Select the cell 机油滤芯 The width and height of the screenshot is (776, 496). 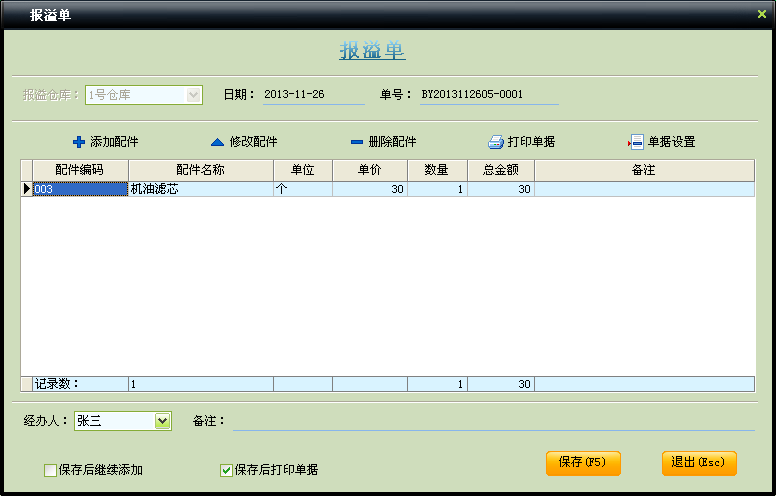(x=201, y=189)
